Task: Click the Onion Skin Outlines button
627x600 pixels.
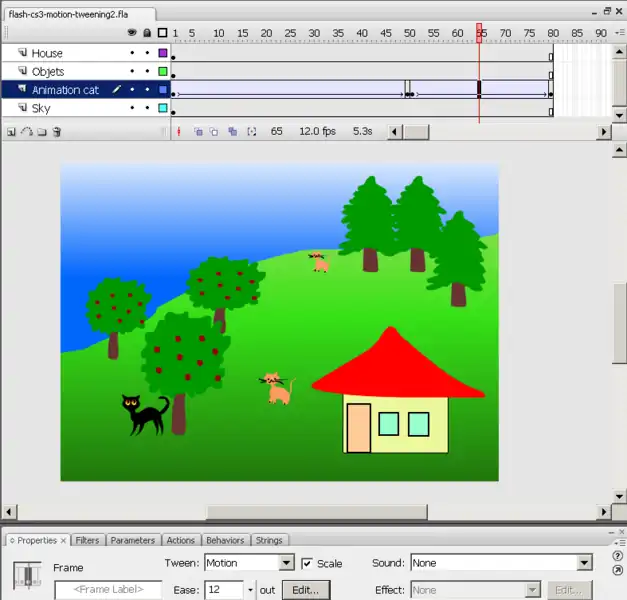Action: [214, 132]
